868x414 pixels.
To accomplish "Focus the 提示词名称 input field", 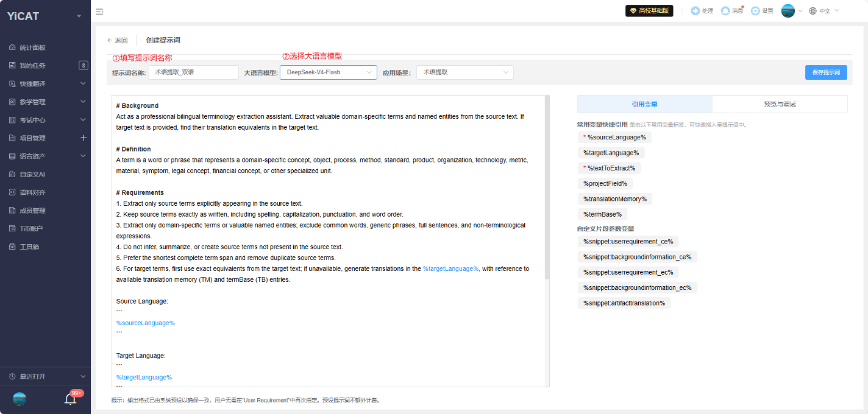I will pos(193,72).
